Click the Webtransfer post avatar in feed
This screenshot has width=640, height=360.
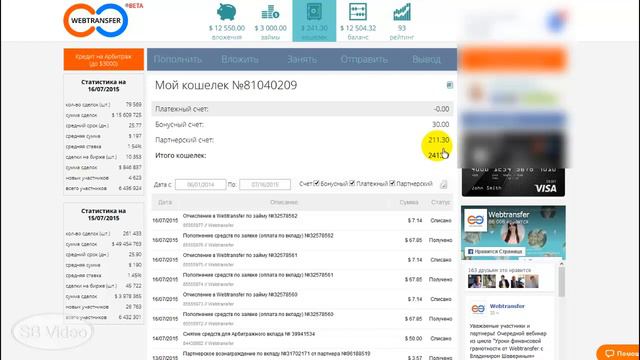pyautogui.click(x=478, y=309)
